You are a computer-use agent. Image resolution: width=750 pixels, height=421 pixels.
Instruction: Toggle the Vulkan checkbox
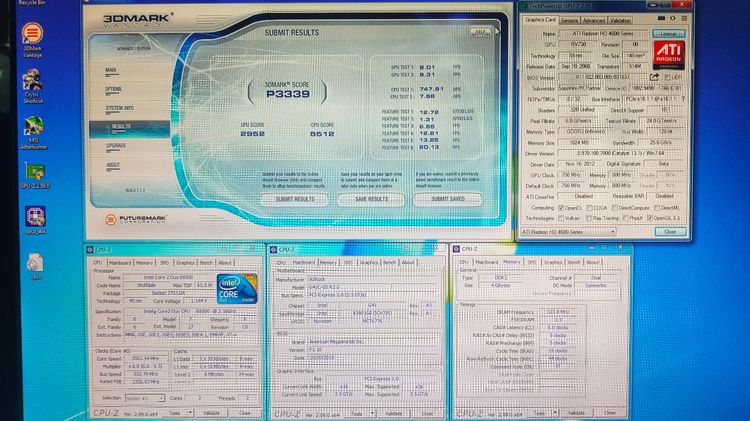tap(562, 218)
